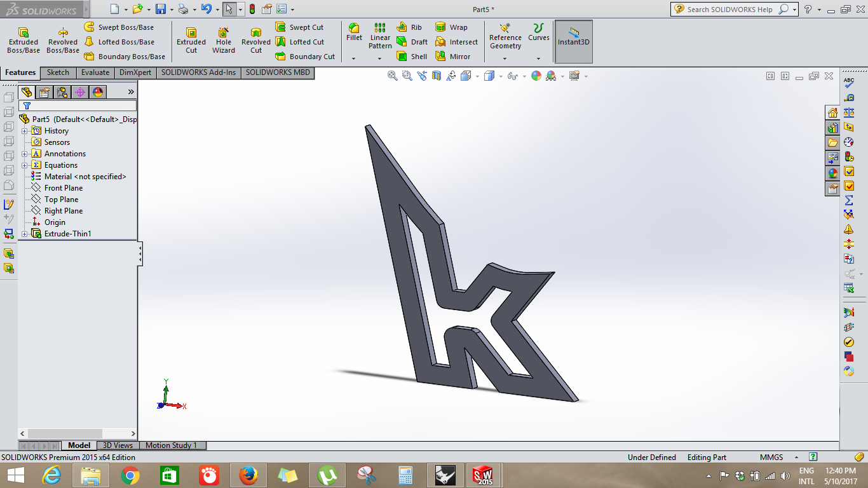868x488 pixels.
Task: Open the Hole Wizard
Action: (x=224, y=40)
